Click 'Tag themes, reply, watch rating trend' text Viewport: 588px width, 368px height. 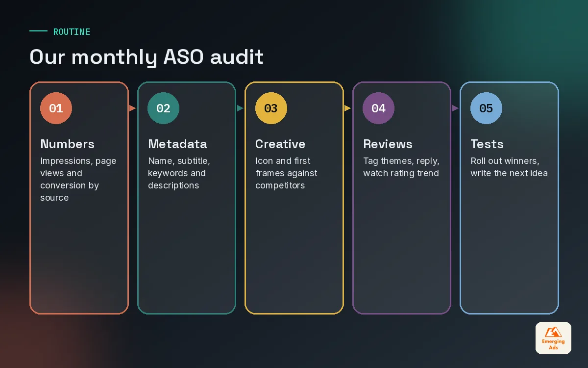pyautogui.click(x=401, y=167)
